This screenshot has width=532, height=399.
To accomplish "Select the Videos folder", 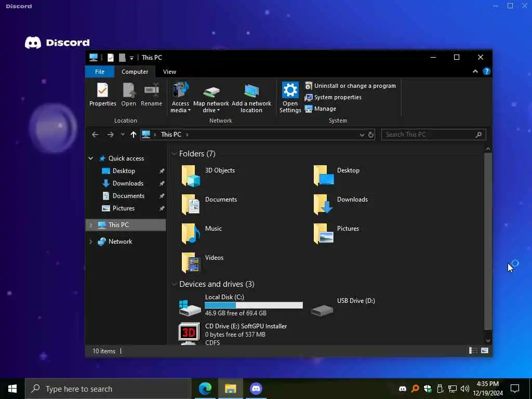I will (202, 263).
